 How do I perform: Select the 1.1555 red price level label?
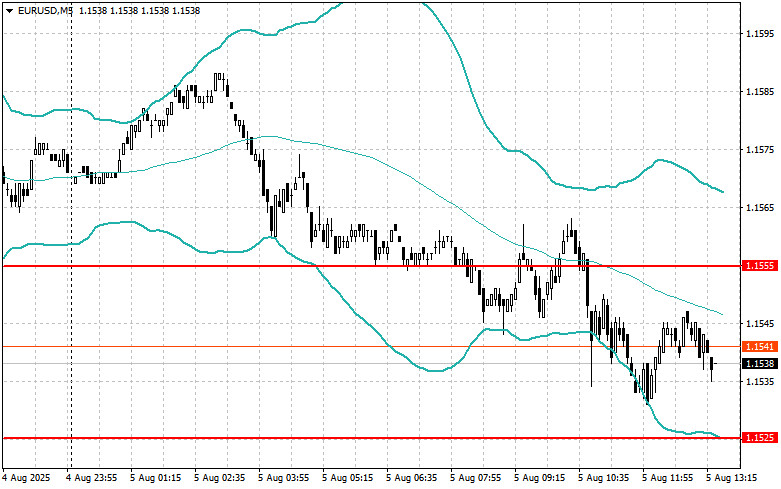760,266
